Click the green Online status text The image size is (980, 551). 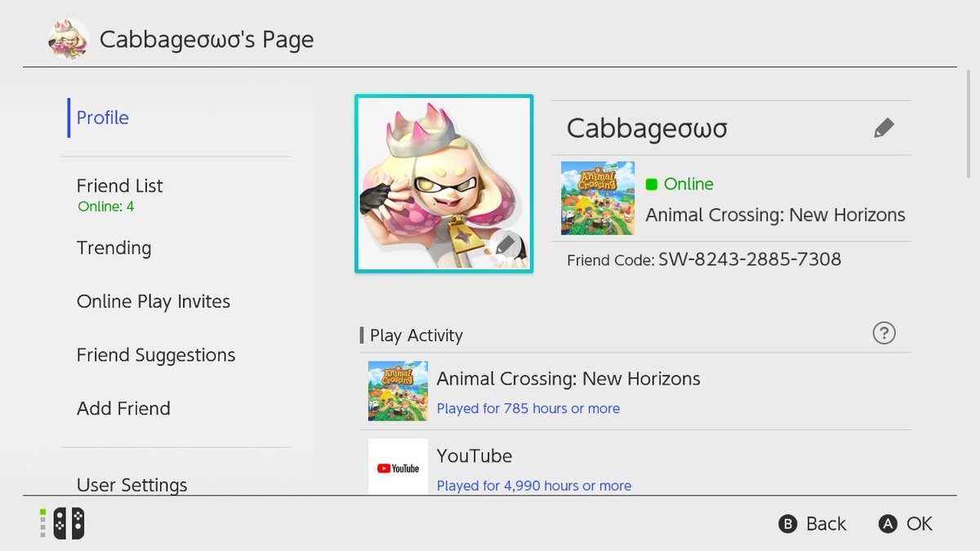(688, 184)
